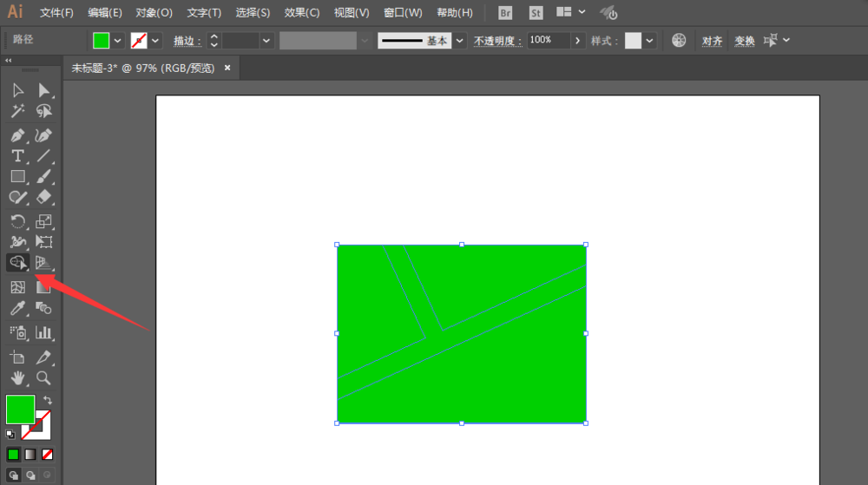Expand the 基本 brush definition dropdown

(x=459, y=41)
